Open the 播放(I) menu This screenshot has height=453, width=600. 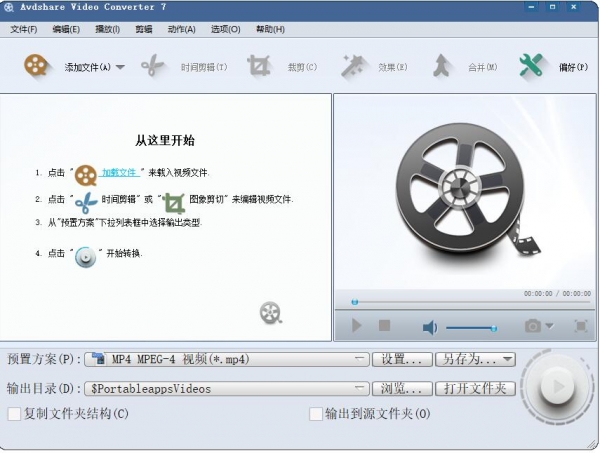coord(108,29)
